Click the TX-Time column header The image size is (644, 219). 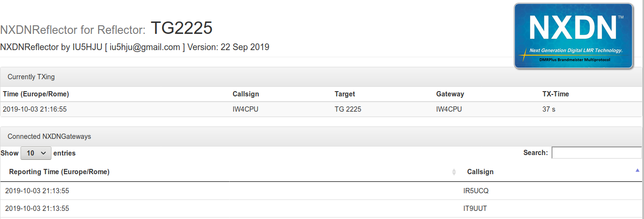click(555, 94)
